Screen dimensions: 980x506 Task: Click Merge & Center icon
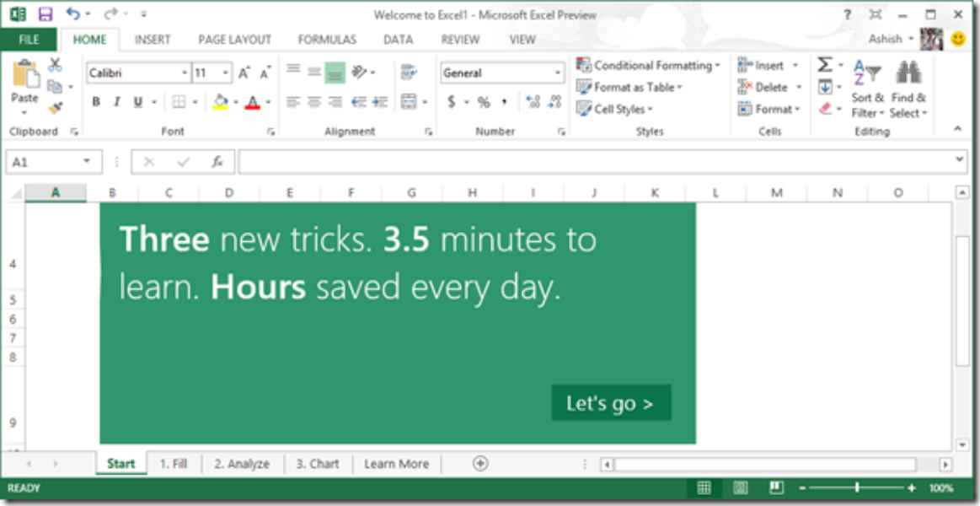pos(409,101)
